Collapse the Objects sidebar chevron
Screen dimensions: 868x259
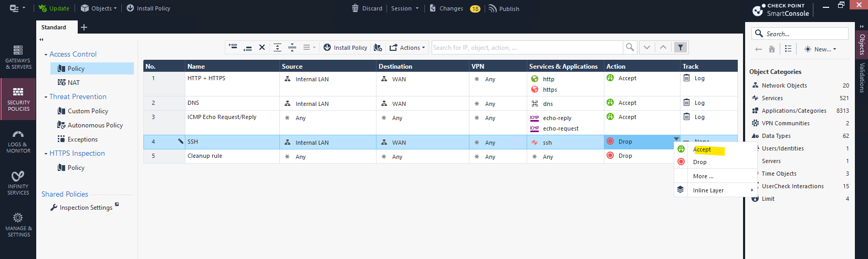click(862, 26)
